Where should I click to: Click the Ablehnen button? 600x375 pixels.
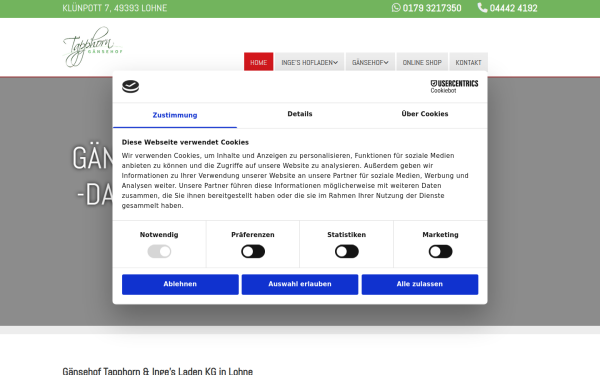(x=180, y=284)
